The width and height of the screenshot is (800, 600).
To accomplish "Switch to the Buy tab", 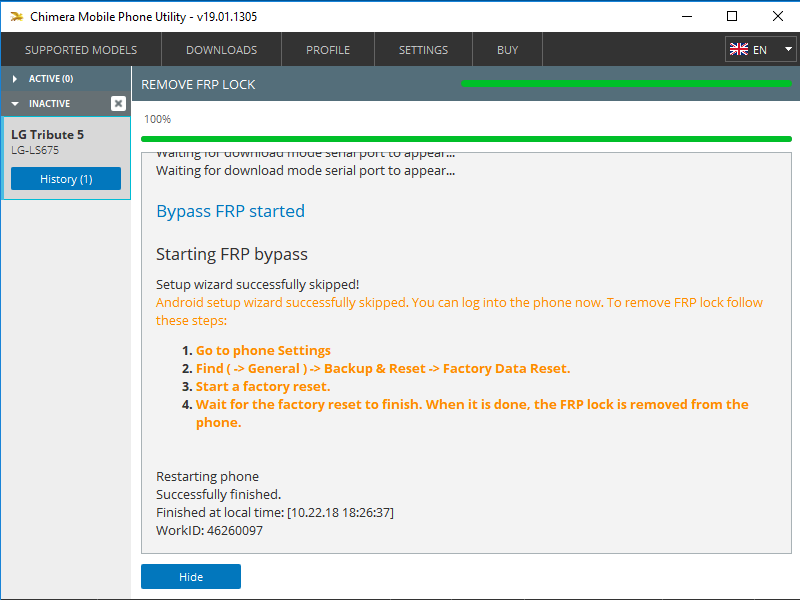I will 508,50.
